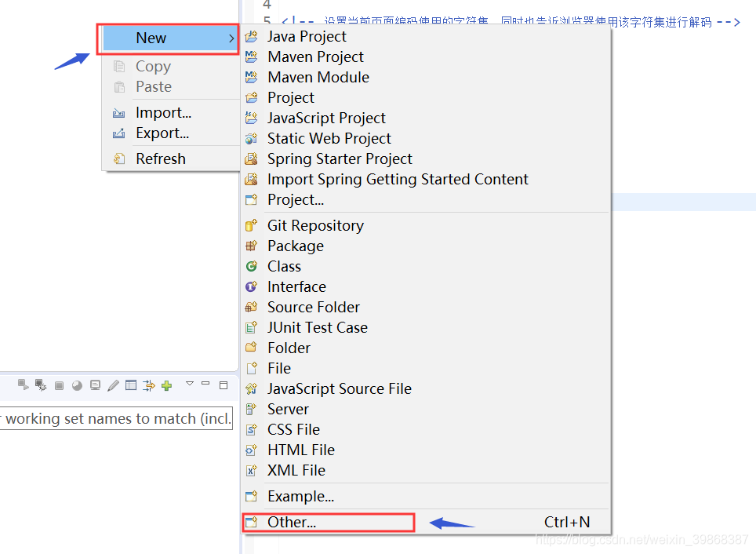Click the stop square toolbar icon
Viewport: 756px width, 554px height.
point(59,385)
